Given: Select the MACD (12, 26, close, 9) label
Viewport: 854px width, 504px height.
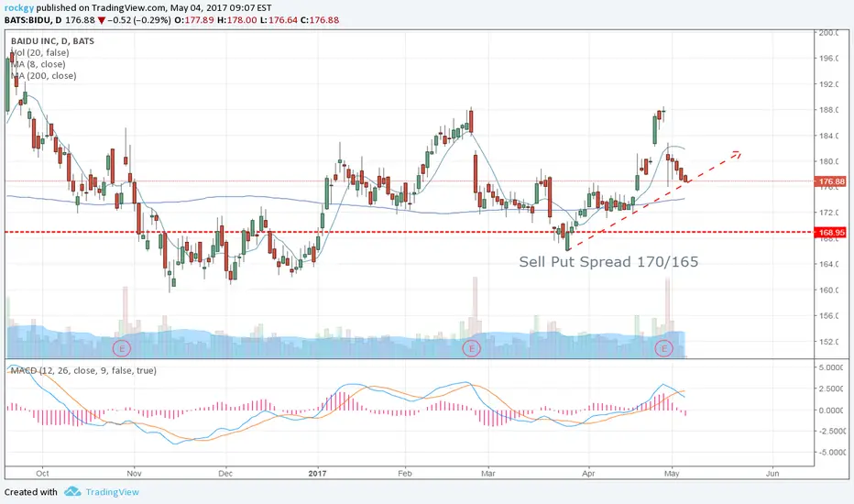Looking at the screenshot, I should (83, 370).
